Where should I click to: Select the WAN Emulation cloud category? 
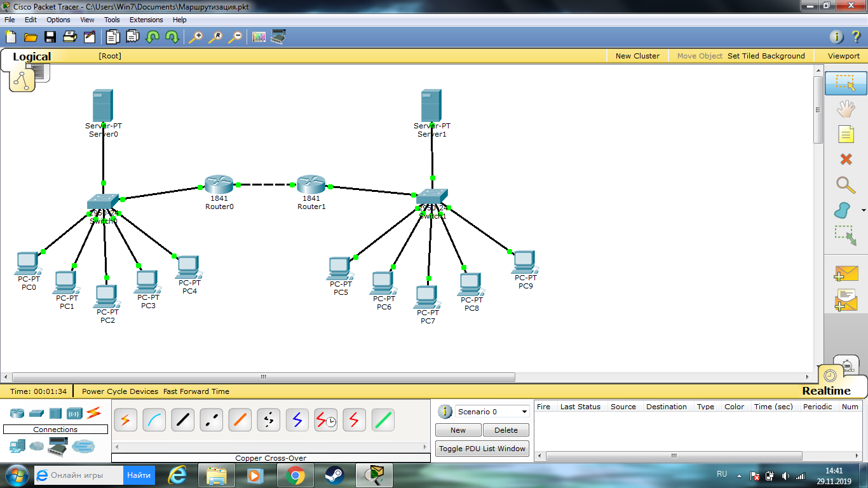click(x=37, y=447)
